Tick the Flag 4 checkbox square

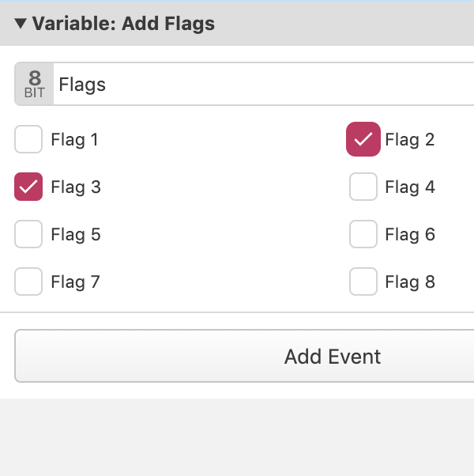363,187
